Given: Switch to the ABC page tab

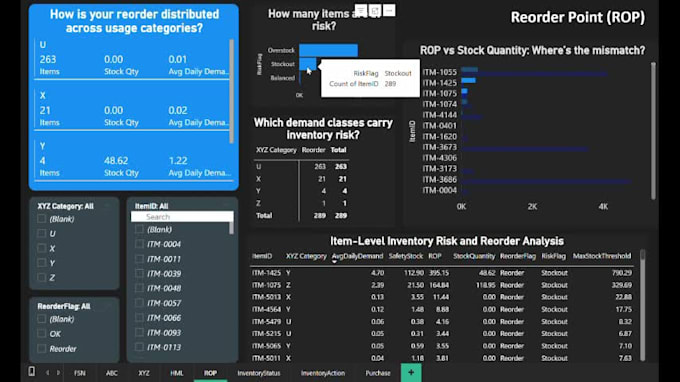Looking at the screenshot, I should point(111,373).
